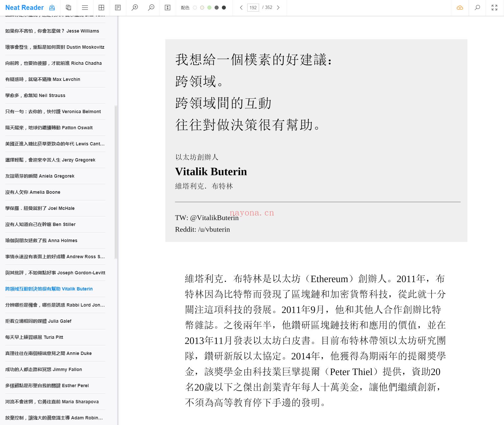
Task: Click the text TW: @VitalikButerin
Action: coord(207,218)
